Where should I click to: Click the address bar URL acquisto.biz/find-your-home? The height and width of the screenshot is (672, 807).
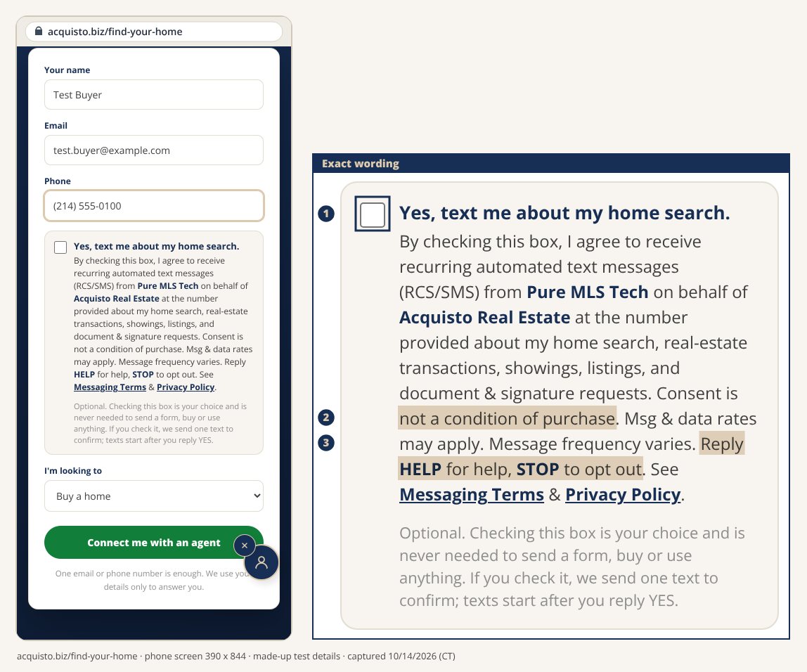[x=115, y=32]
